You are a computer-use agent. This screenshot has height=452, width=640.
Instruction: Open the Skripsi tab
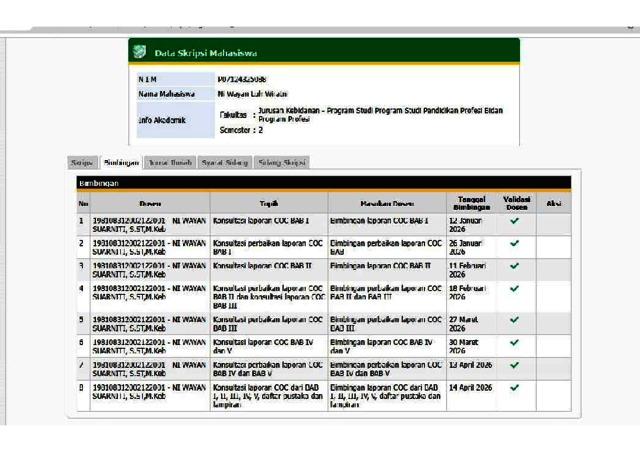[82, 163]
